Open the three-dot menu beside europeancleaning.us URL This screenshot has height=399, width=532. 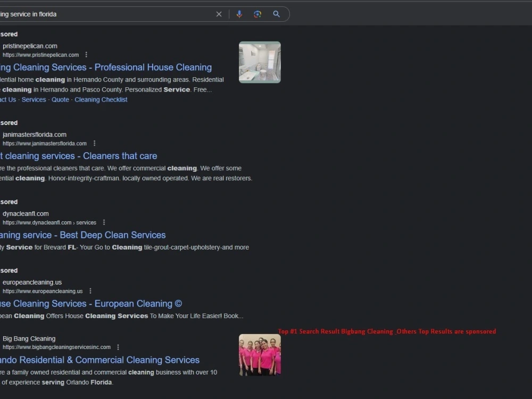pos(90,291)
